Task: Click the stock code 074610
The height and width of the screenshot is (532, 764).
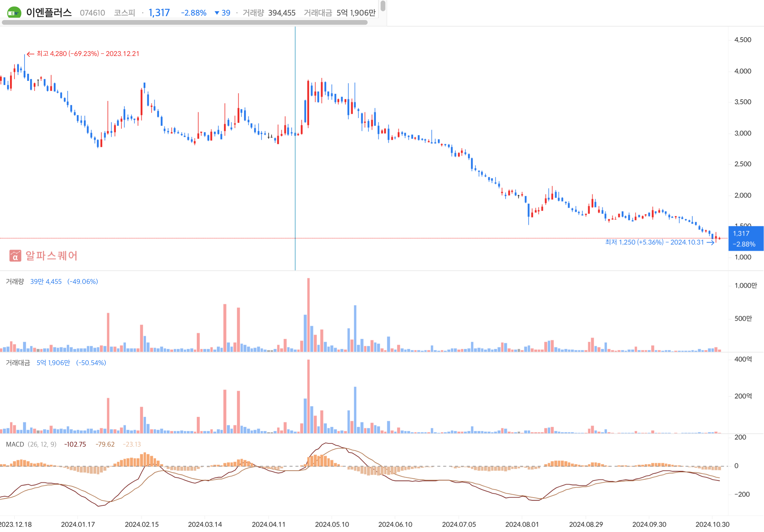Action: pyautogui.click(x=92, y=13)
